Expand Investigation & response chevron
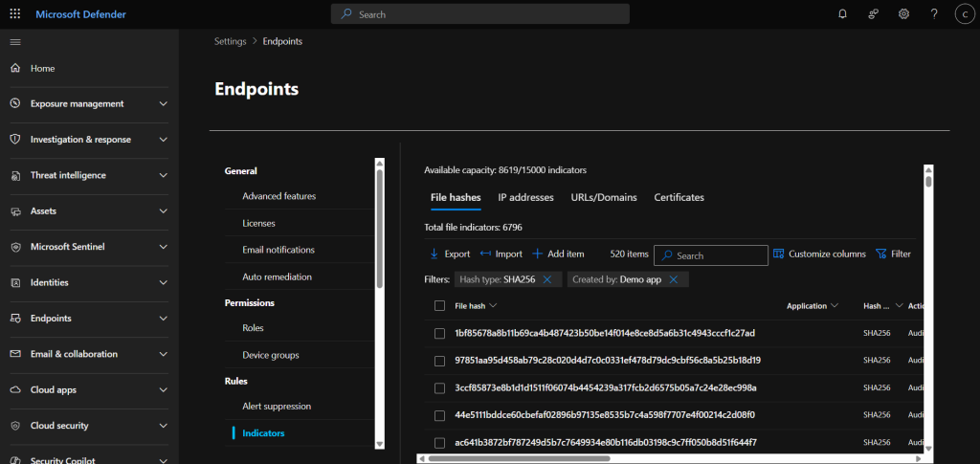This screenshot has height=464, width=980. (163, 140)
